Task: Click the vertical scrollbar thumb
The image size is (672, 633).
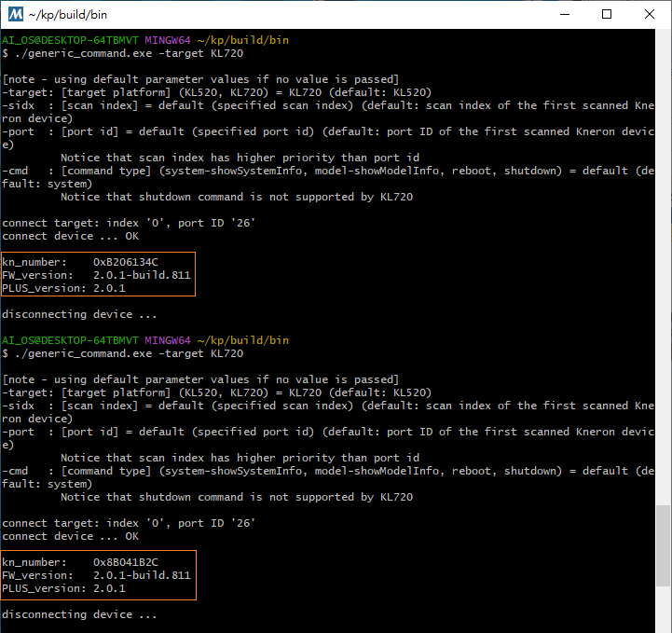Action: (x=663, y=545)
